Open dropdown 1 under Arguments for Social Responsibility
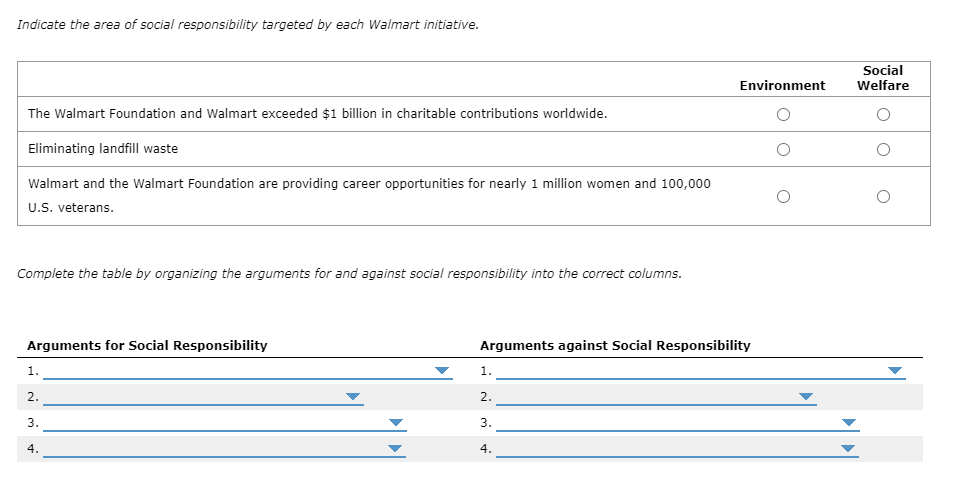 coord(248,371)
